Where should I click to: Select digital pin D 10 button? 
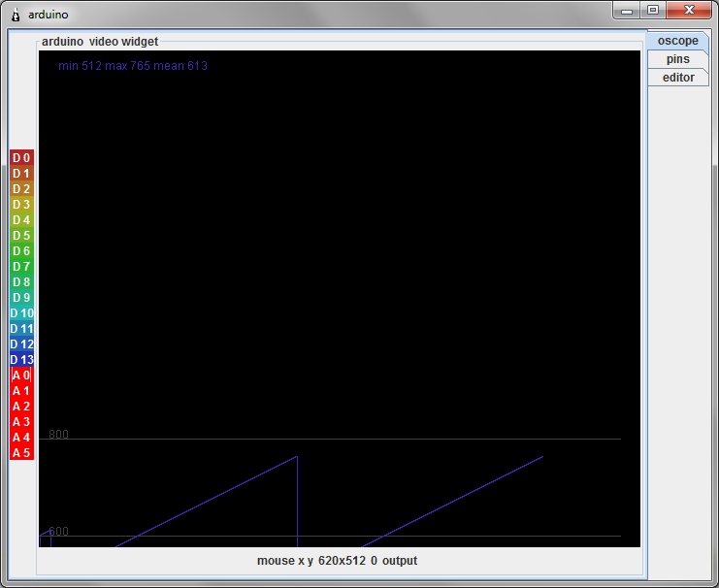21,313
